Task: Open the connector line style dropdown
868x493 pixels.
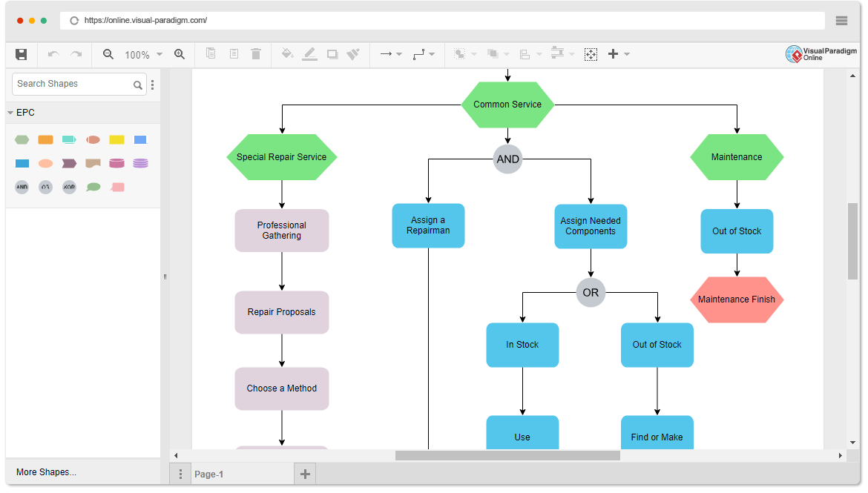Action: point(432,53)
